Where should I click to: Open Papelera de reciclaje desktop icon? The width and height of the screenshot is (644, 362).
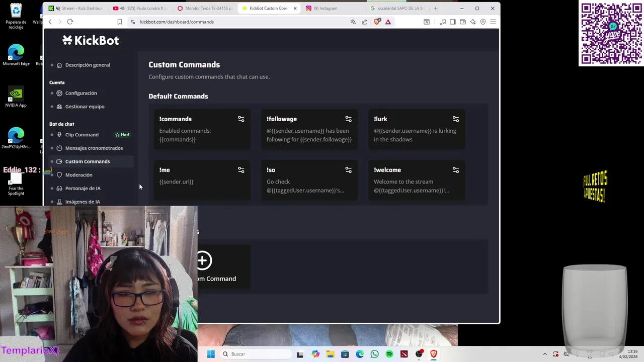click(16, 16)
